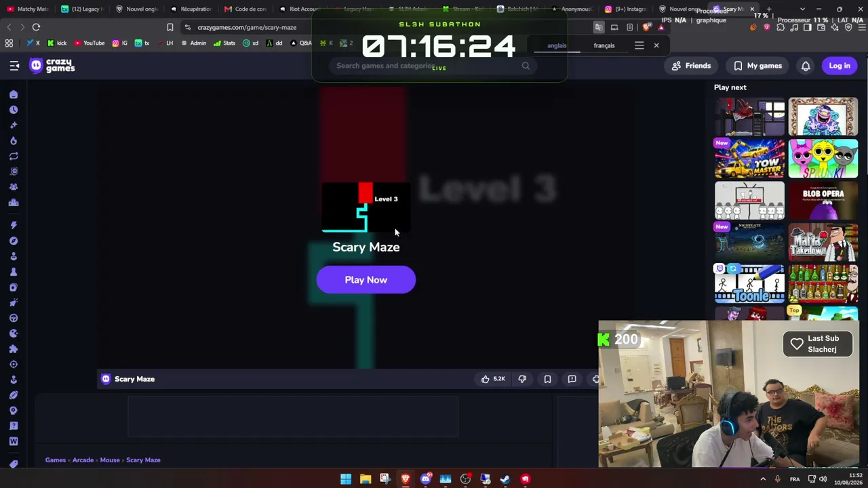Select anglais in the translate popup
868x488 pixels.
(x=557, y=45)
